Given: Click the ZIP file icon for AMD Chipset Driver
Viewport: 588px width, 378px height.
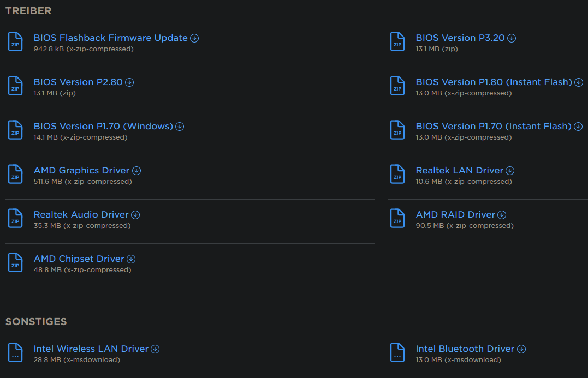Looking at the screenshot, I should [x=15, y=262].
